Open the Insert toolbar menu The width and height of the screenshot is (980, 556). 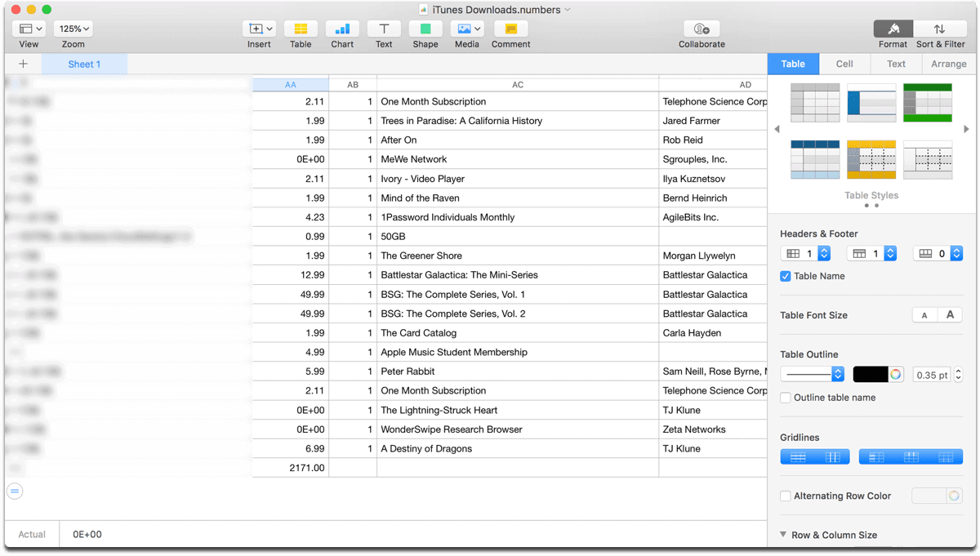tap(259, 29)
